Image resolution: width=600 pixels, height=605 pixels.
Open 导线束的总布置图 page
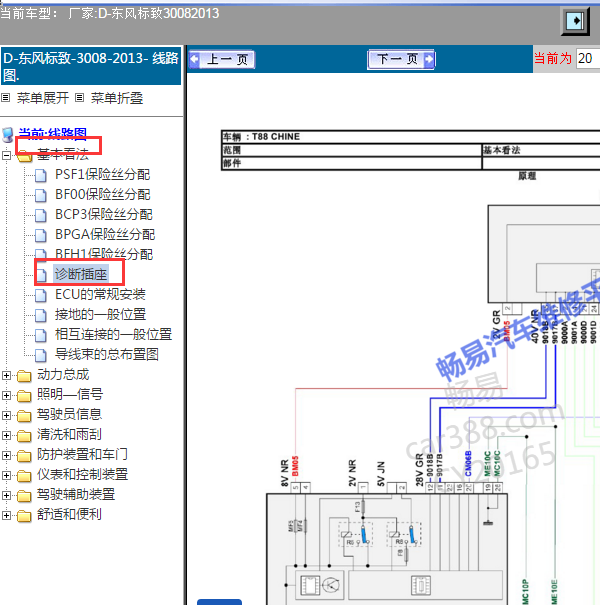point(107,355)
